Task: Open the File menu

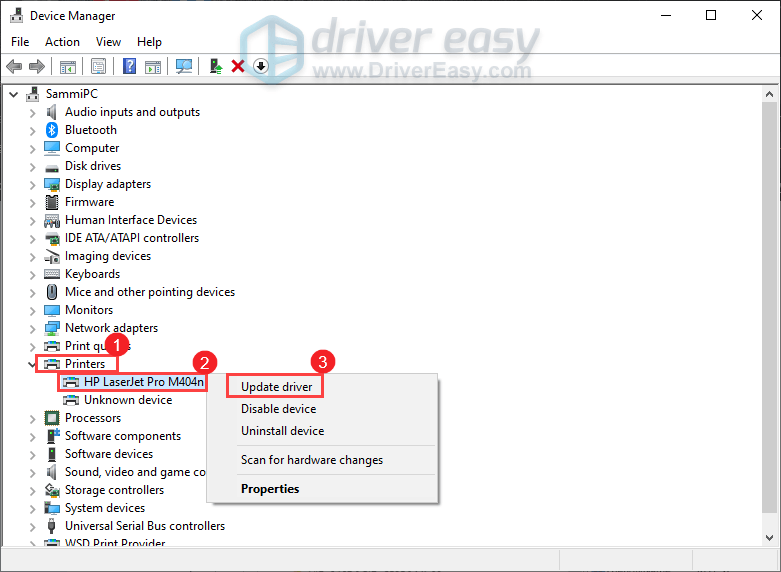Action: click(x=20, y=42)
